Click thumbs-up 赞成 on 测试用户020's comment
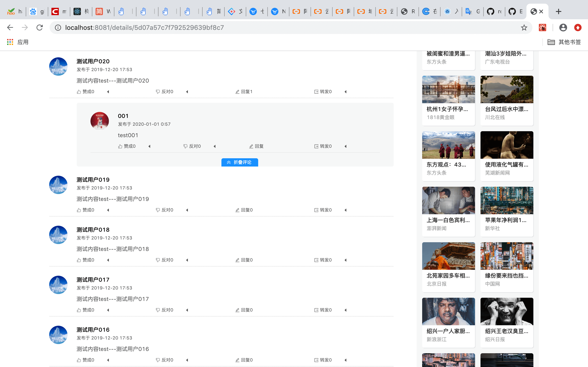The image size is (588, 367). (85, 92)
